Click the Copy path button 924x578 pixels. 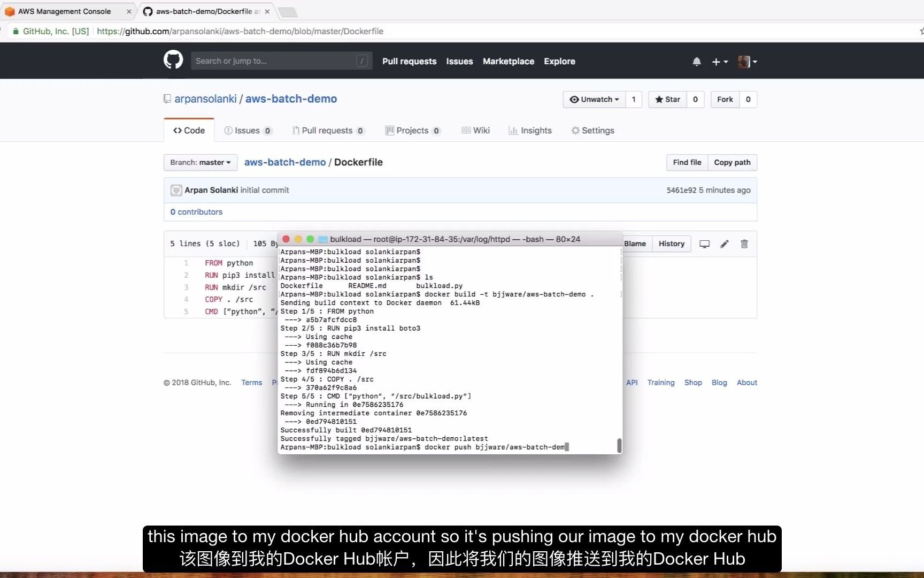pos(732,163)
